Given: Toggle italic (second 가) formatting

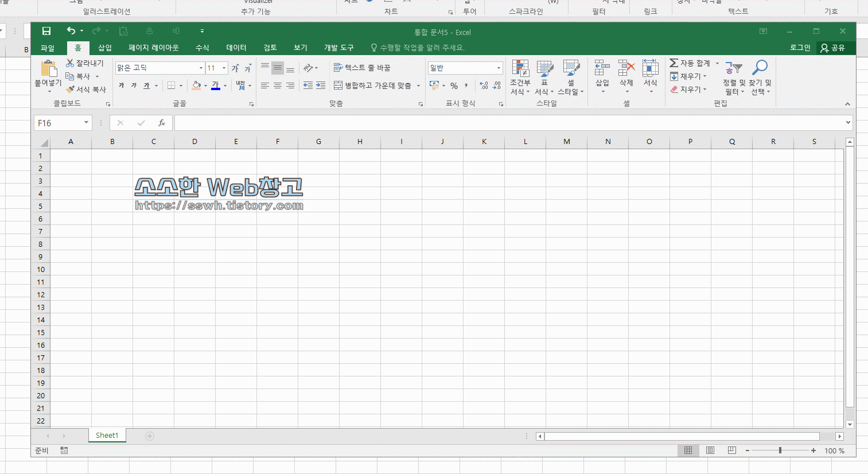Looking at the screenshot, I should coord(134,86).
